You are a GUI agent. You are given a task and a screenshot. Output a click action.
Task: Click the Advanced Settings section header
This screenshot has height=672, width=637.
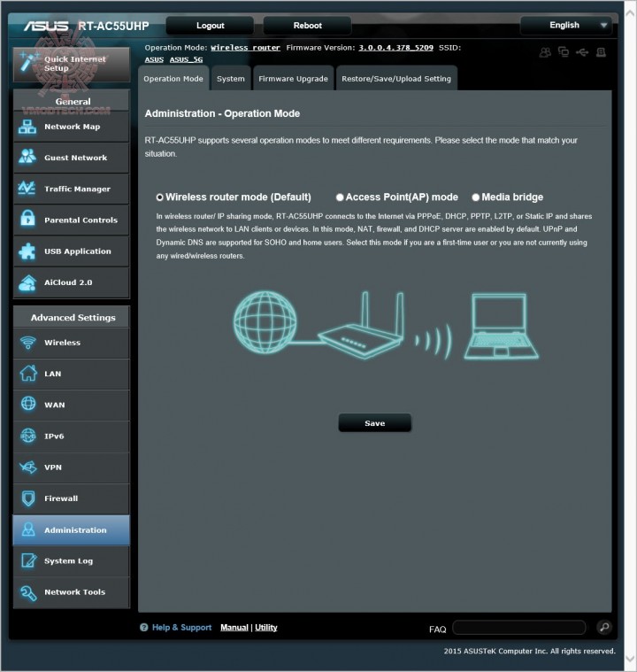click(72, 317)
